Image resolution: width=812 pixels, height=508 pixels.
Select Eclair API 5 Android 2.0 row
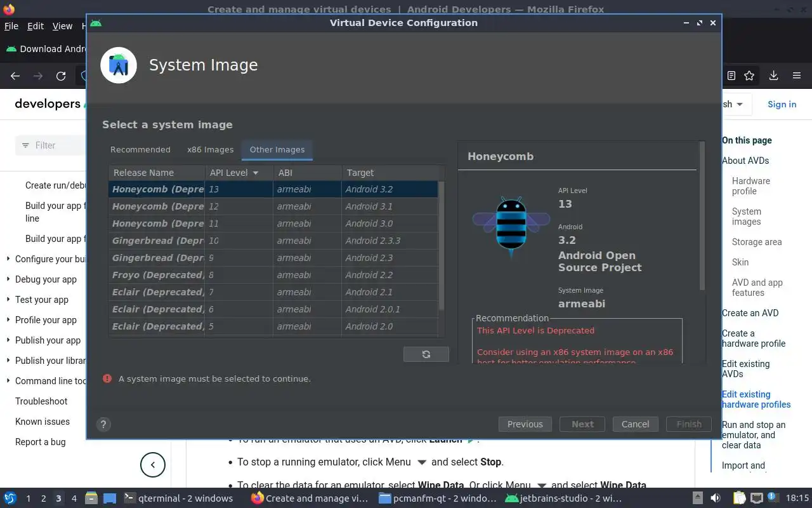[273, 326]
